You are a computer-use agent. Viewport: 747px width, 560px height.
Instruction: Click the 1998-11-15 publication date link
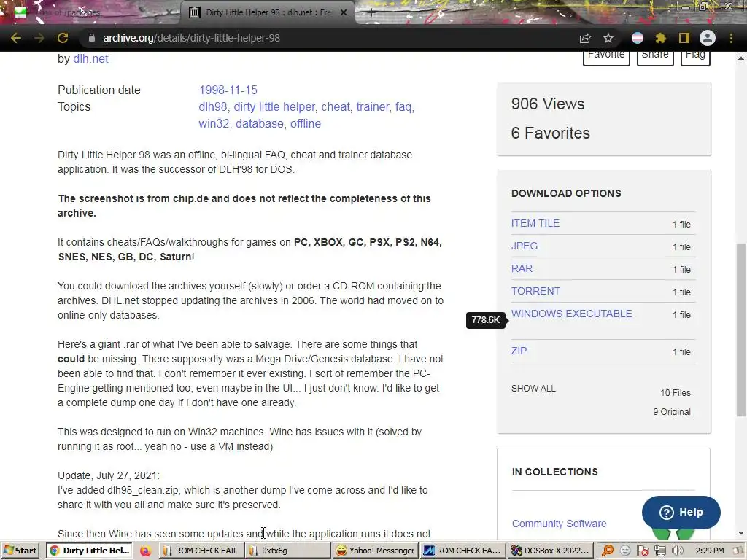click(x=228, y=90)
